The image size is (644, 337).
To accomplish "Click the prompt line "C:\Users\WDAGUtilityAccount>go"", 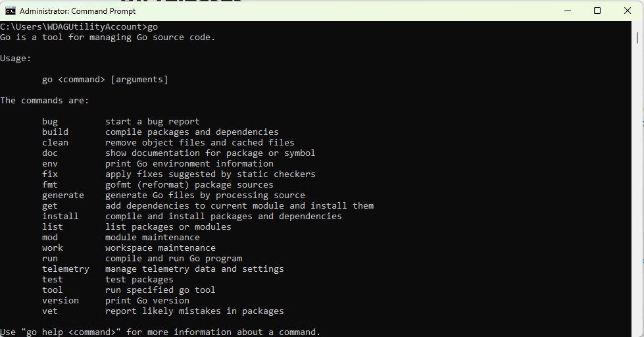I will click(79, 27).
